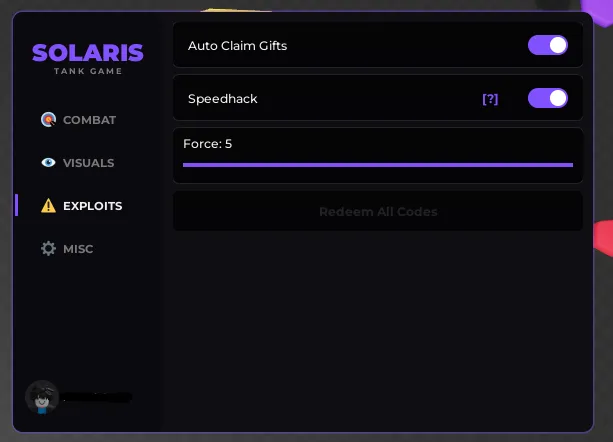Viewport: 613px width, 442px height.
Task: Click the Misc gear icon
Action: 48,249
